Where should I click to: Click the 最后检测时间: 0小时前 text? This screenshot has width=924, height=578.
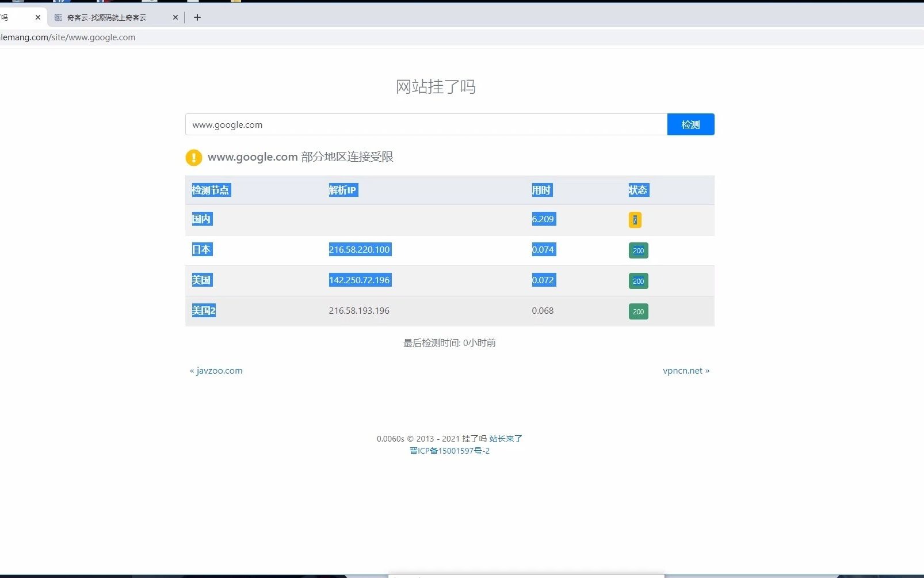click(x=449, y=343)
